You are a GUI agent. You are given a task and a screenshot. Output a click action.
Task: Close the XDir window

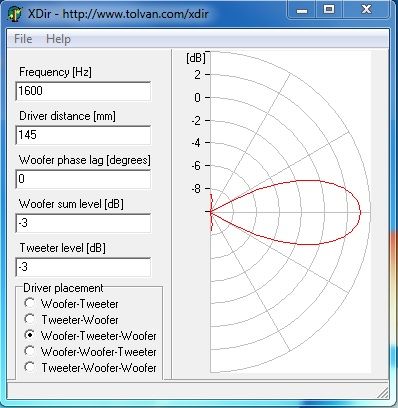tap(366, 10)
